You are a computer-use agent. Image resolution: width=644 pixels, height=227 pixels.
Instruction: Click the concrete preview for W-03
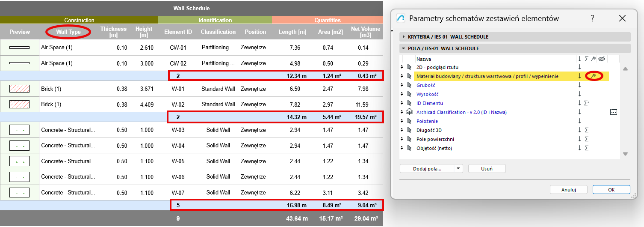pyautogui.click(x=19, y=130)
